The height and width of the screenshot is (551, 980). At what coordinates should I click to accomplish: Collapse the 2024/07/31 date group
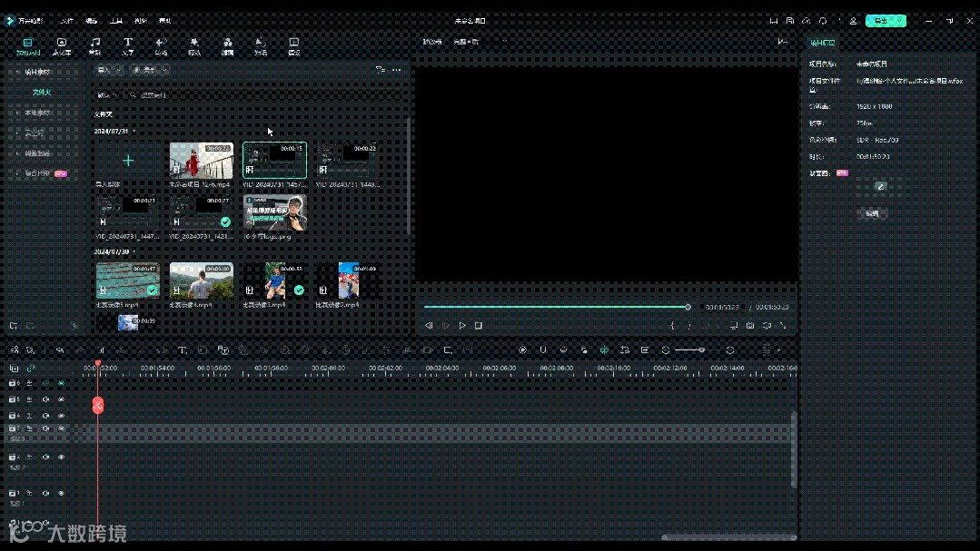click(134, 132)
